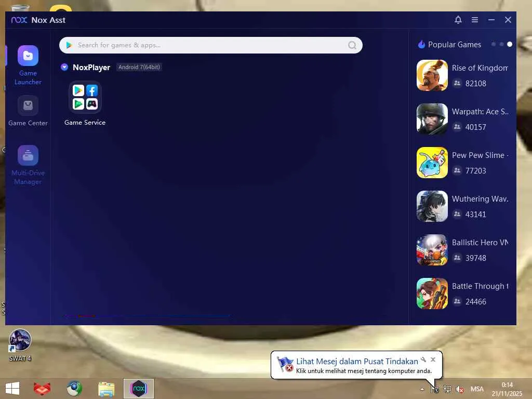Open File Explorer from taskbar
The image size is (532, 399).
(x=106, y=389)
